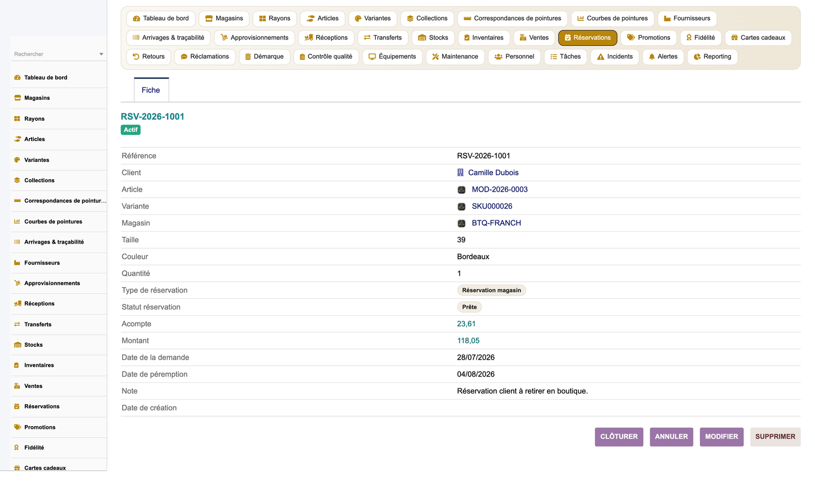
Task: Click the MODIFIER button
Action: tap(721, 437)
